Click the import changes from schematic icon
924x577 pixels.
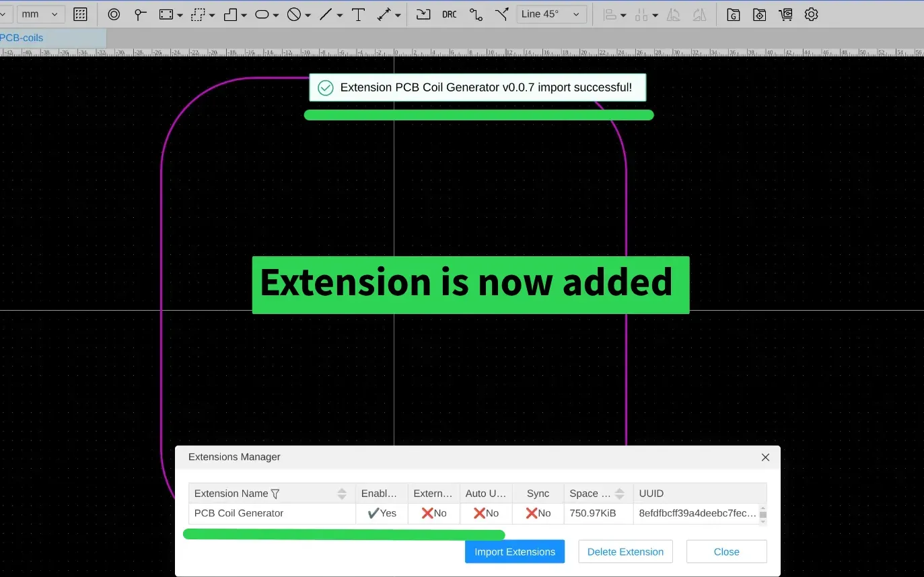tap(423, 14)
